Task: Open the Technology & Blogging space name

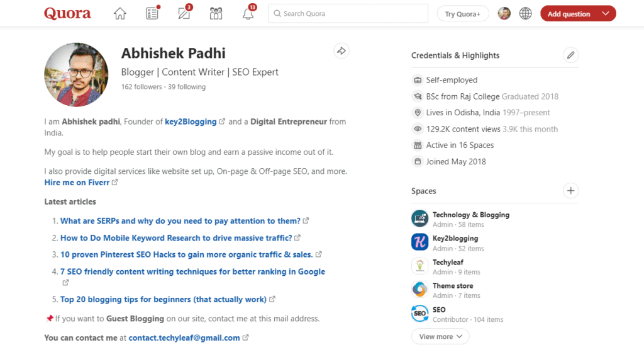Action: pyautogui.click(x=470, y=215)
